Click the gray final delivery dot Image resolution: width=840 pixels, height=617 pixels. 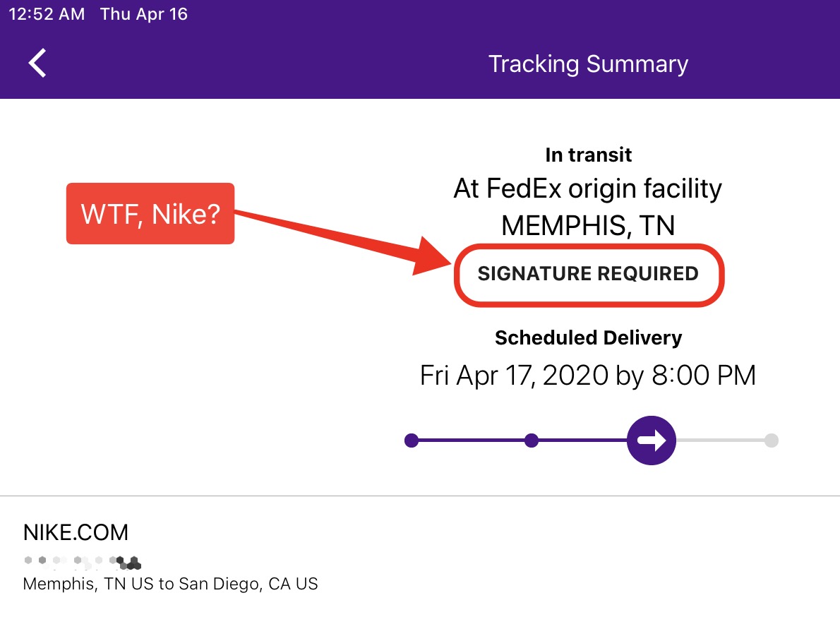[772, 441]
